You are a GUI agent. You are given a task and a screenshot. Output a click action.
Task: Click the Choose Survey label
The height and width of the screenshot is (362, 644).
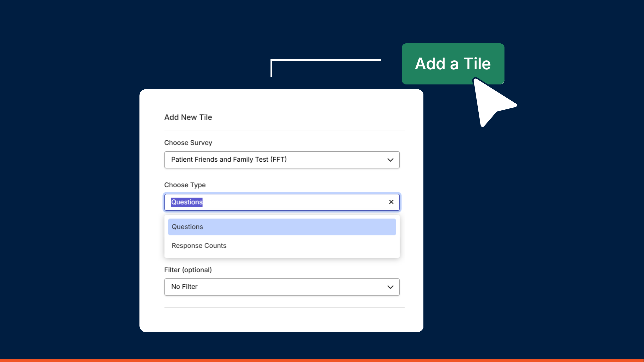pos(188,143)
